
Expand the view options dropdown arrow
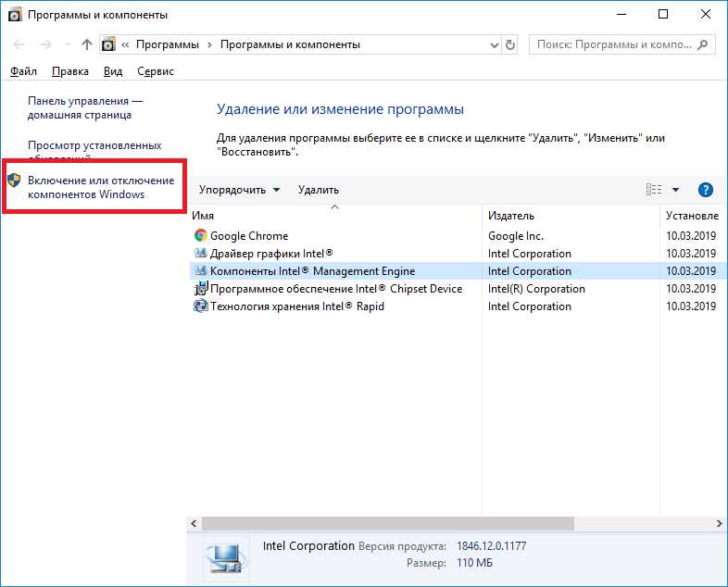(x=675, y=190)
